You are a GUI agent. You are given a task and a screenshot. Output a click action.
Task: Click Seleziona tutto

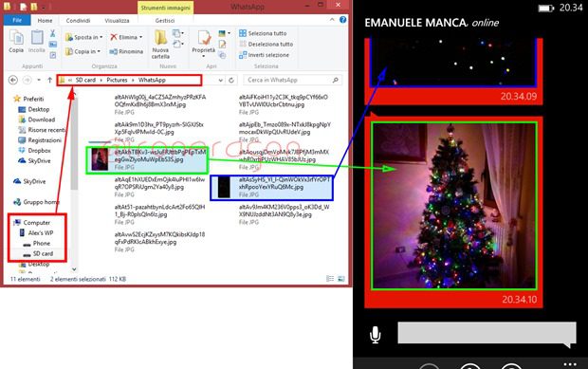263,33
